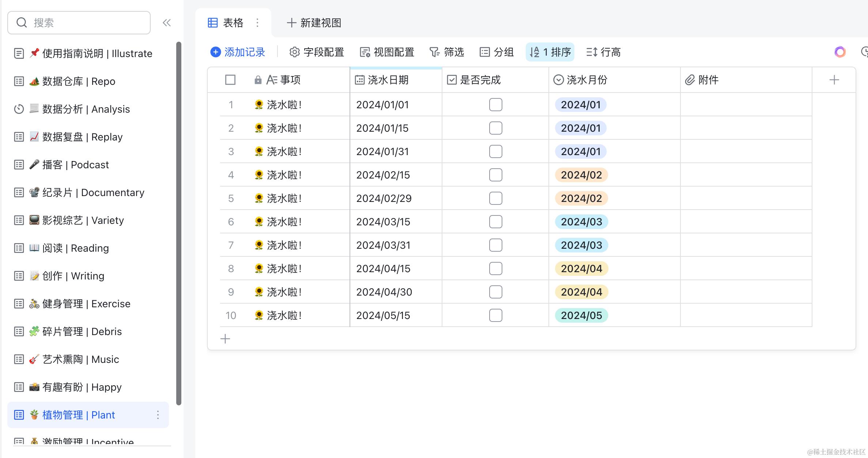Screen dimensions: 868x458
Task: Open 视图配置 view settings
Action: pyautogui.click(x=387, y=52)
